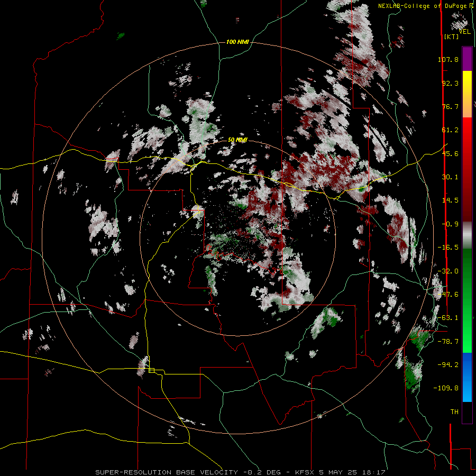Select the 107.8 value on velocity scale
The height and width of the screenshot is (476, 476).
448,59
